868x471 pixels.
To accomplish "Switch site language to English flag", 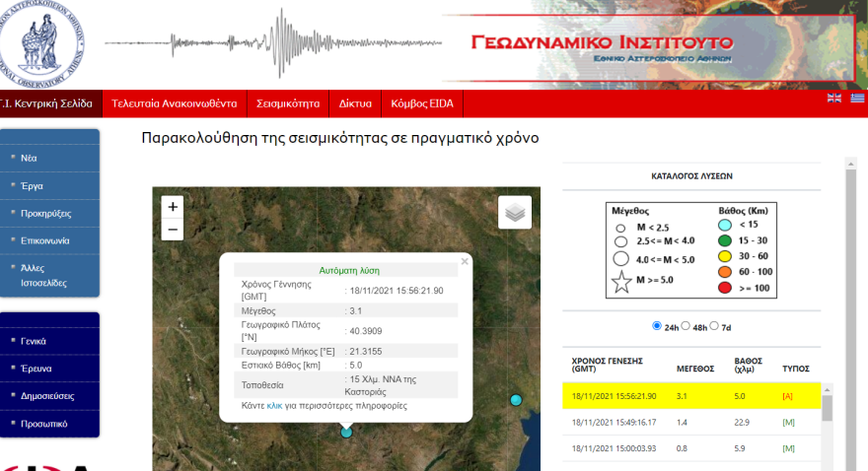I will click(x=834, y=98).
